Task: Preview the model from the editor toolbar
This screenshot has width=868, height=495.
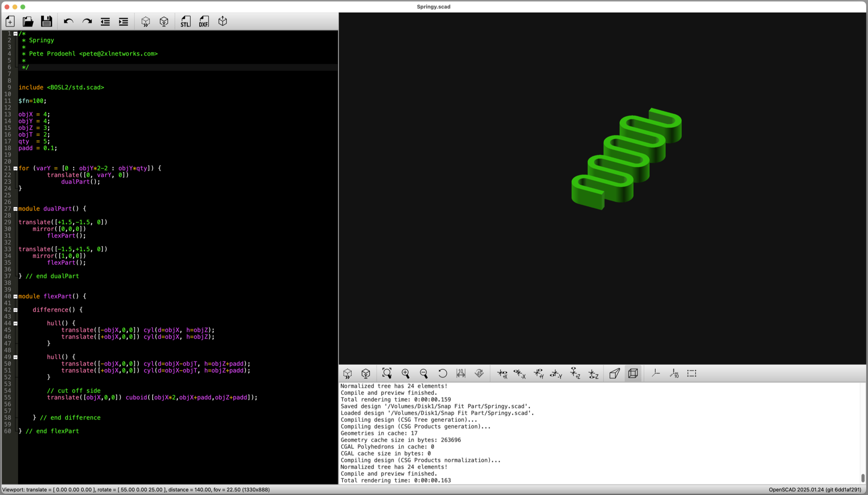Action: tap(146, 21)
